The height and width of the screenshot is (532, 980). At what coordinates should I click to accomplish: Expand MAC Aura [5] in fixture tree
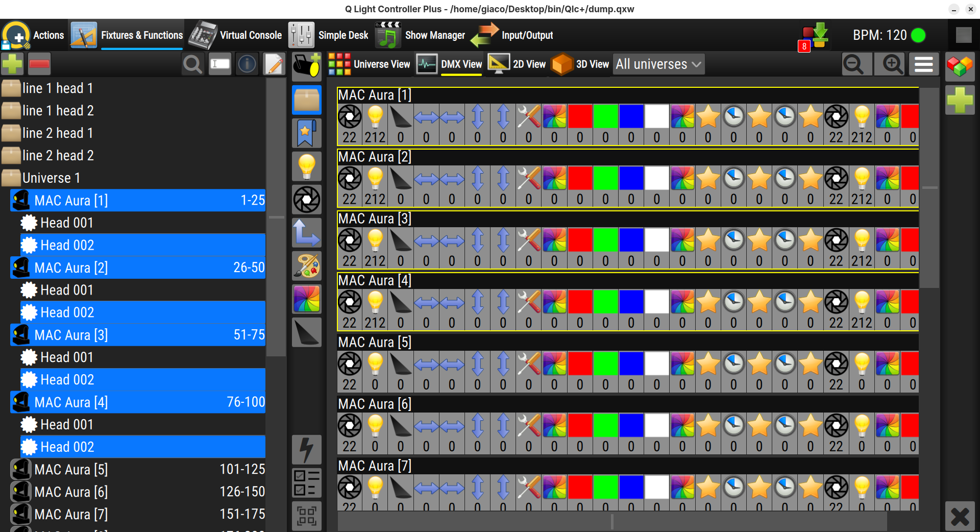coord(138,470)
